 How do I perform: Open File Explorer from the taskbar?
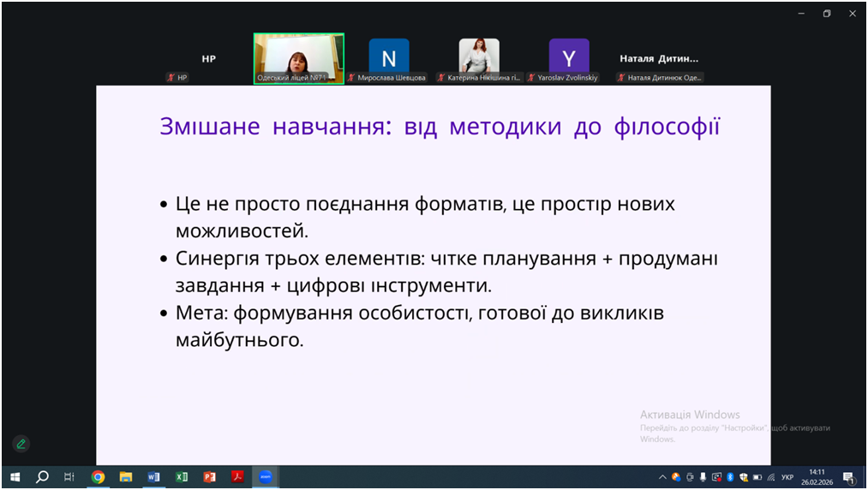click(126, 477)
